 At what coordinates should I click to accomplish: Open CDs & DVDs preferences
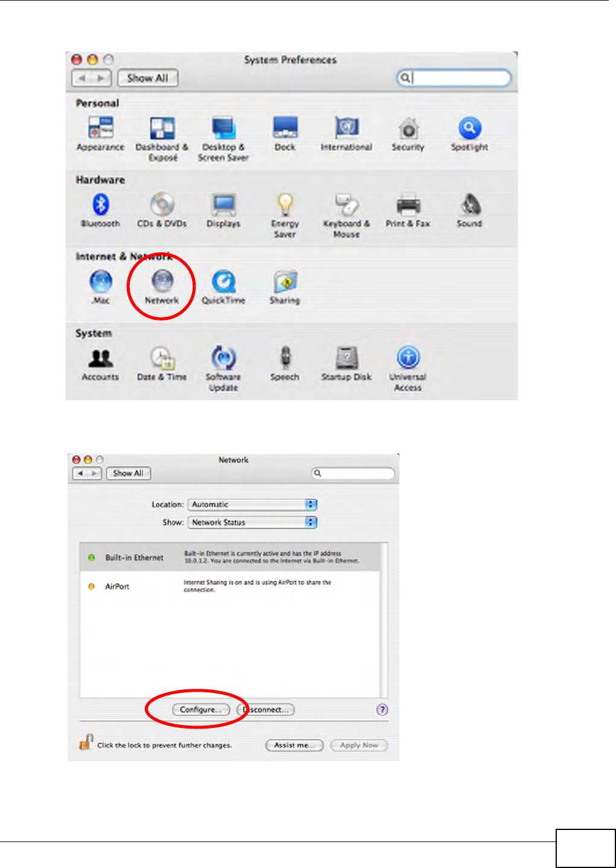coord(162,205)
